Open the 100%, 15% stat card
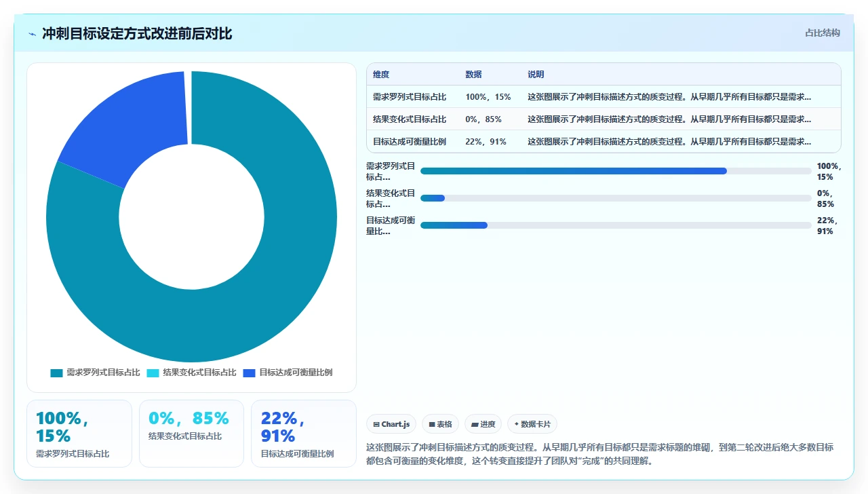This screenshot has height=494, width=868. (79, 434)
